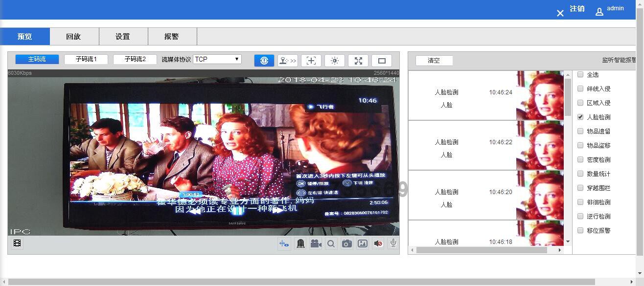Tick the 全选 select-all checkbox
This screenshot has height=286, width=644.
point(580,75)
